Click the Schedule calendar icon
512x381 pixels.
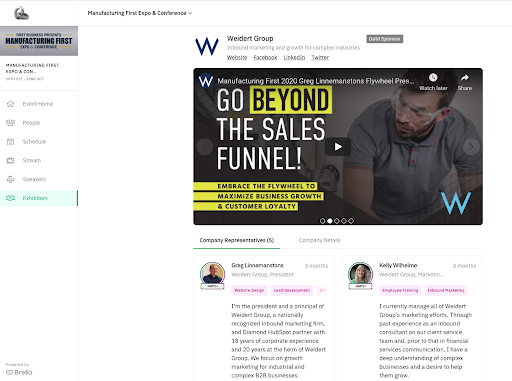click(10, 142)
